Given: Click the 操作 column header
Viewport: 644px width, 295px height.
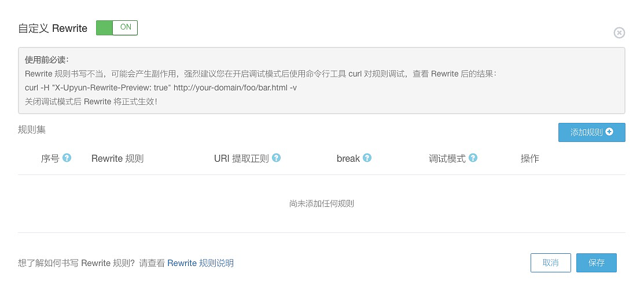Looking at the screenshot, I should pyautogui.click(x=529, y=158).
